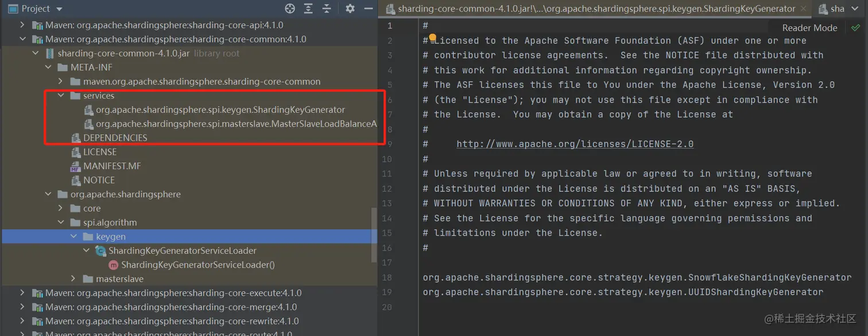
Task: Click sharding-core-common-4.1.0.jar archive icon
Action: (50, 53)
